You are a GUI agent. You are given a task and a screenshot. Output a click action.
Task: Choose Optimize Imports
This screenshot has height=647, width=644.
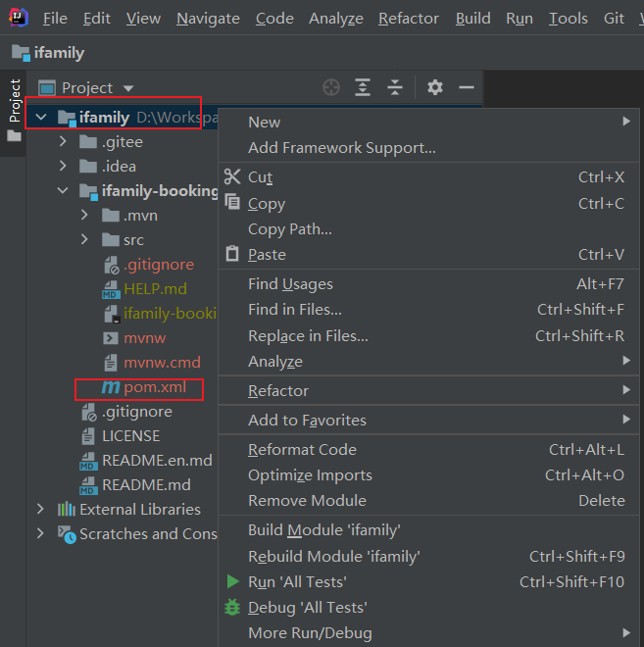[428, 474]
